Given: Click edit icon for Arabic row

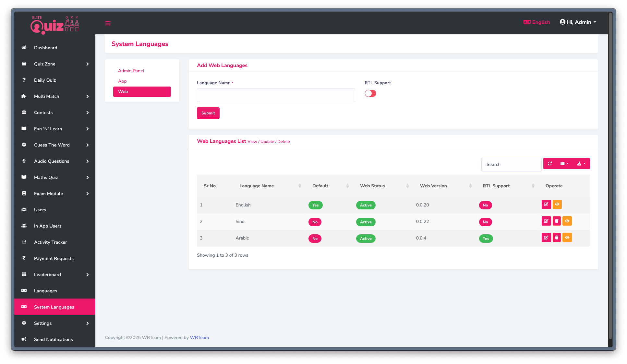Looking at the screenshot, I should 546,238.
